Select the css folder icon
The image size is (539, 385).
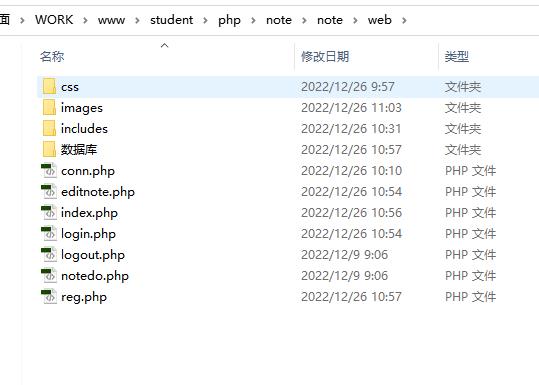tap(49, 87)
